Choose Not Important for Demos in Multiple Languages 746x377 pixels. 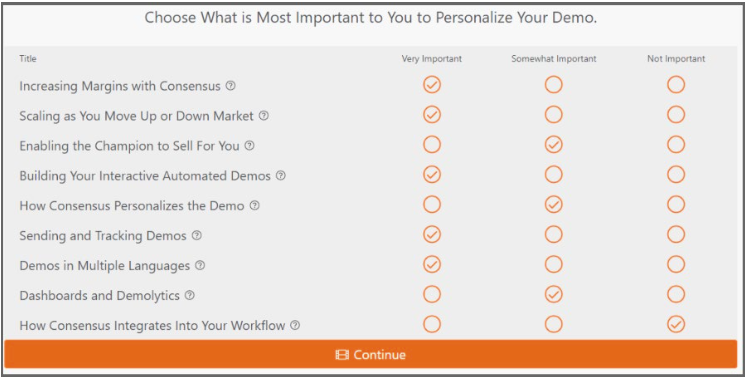click(676, 265)
